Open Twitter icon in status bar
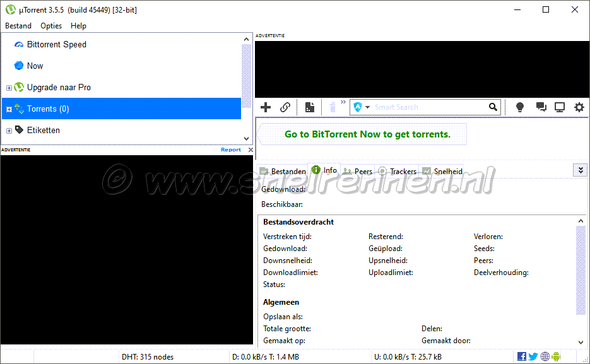The width and height of the screenshot is (590, 364). (533, 356)
